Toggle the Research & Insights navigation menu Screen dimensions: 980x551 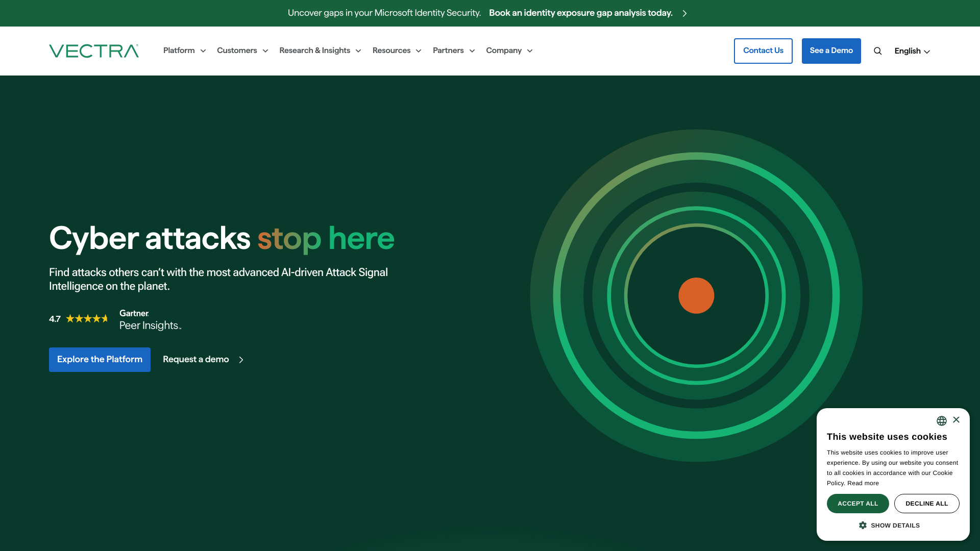(x=321, y=51)
